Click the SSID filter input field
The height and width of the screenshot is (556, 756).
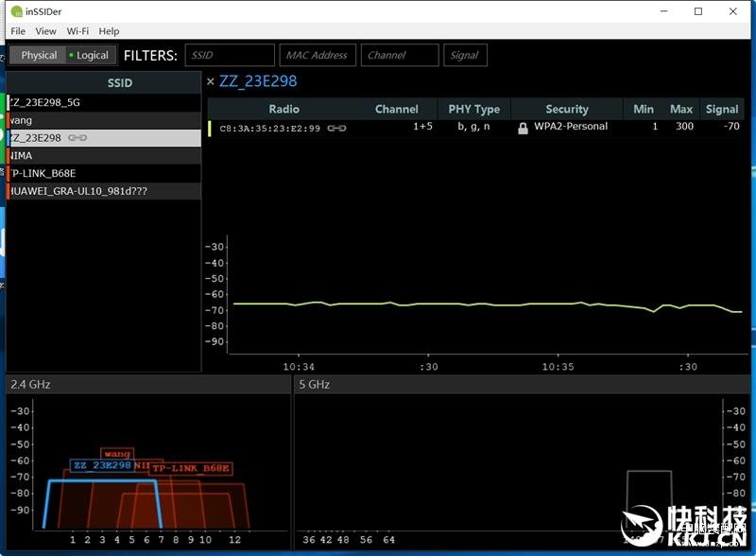click(x=230, y=55)
